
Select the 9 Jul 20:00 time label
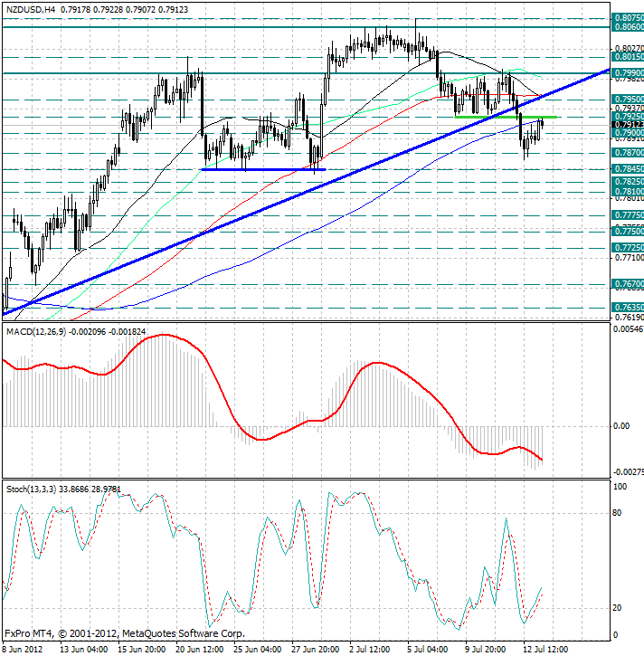[x=486, y=649]
